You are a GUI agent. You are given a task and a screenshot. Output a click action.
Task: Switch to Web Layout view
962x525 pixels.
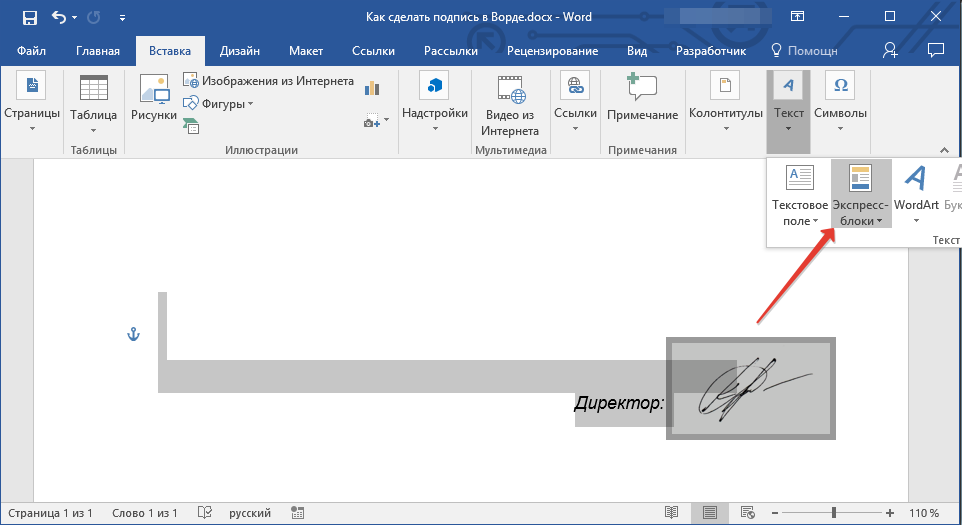(747, 513)
